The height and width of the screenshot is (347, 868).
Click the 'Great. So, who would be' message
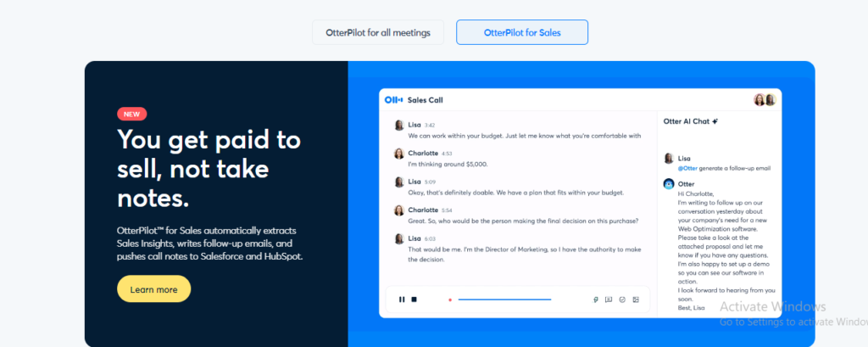523,221
